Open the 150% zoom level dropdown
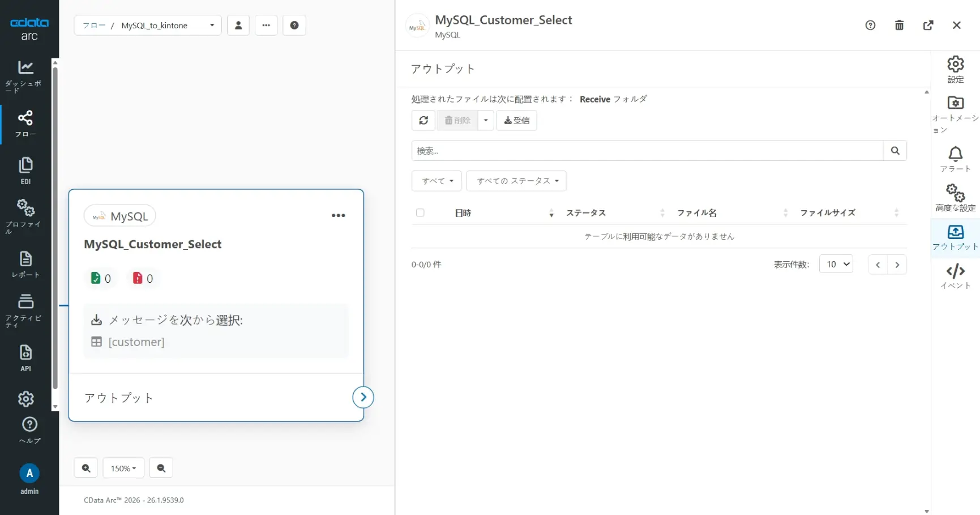The width and height of the screenshot is (980, 515). tap(123, 468)
